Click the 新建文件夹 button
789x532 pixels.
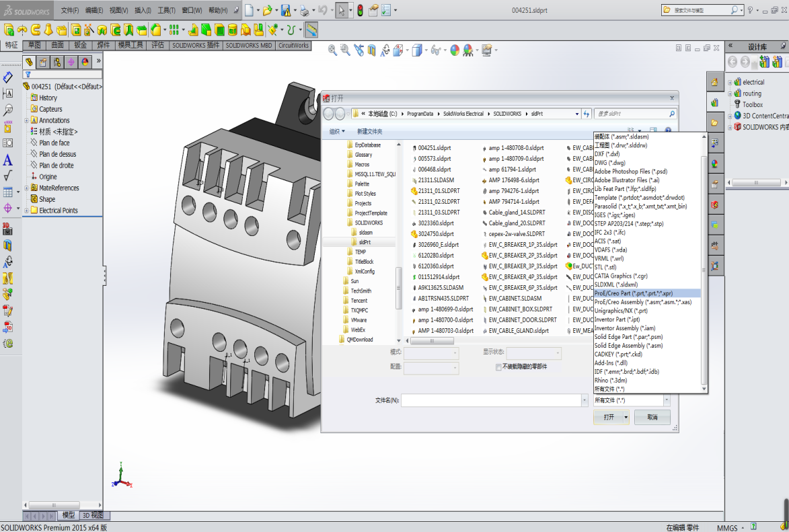[x=370, y=131]
